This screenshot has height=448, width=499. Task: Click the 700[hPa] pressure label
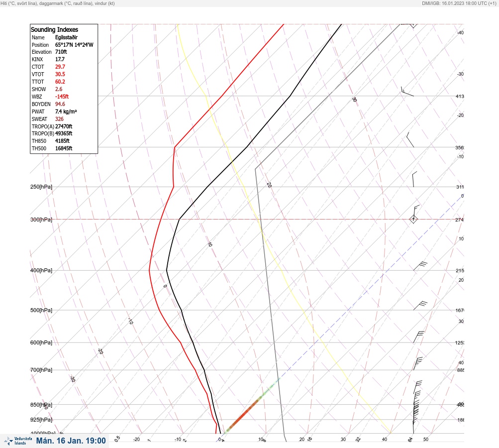point(41,370)
